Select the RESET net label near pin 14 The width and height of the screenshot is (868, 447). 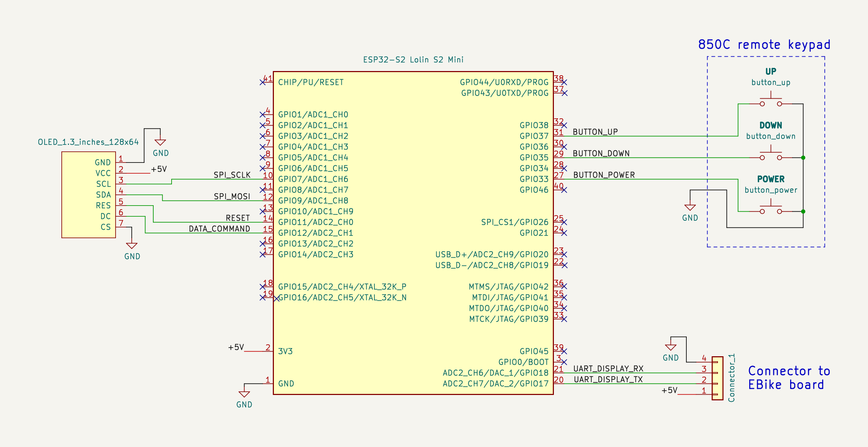pos(238,218)
